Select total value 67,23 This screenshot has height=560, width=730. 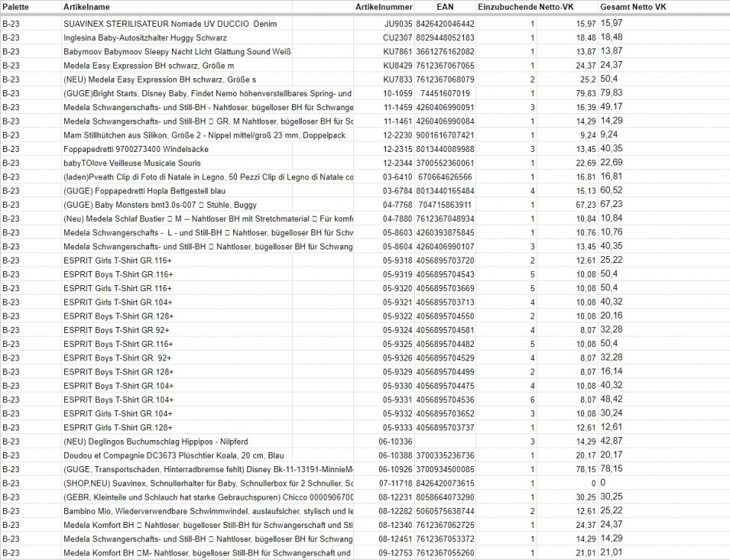612,204
